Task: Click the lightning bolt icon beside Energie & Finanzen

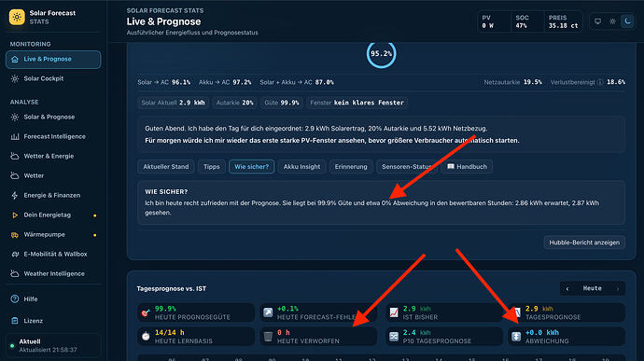Action: (x=15, y=196)
